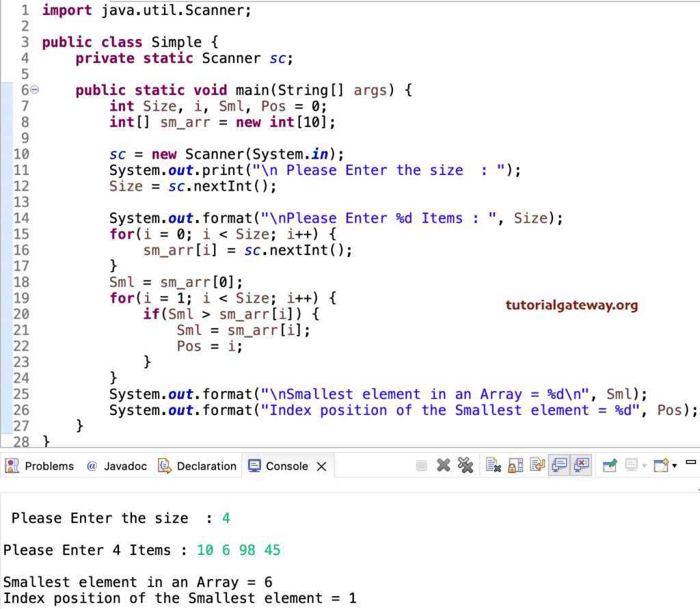The width and height of the screenshot is (700, 609).
Task: Click the Remove Launch icon
Action: tap(443, 464)
